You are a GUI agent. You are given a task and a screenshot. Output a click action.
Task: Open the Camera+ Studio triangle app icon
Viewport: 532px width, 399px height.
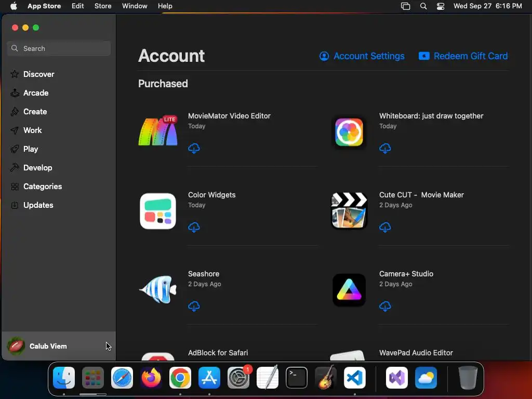click(x=349, y=290)
